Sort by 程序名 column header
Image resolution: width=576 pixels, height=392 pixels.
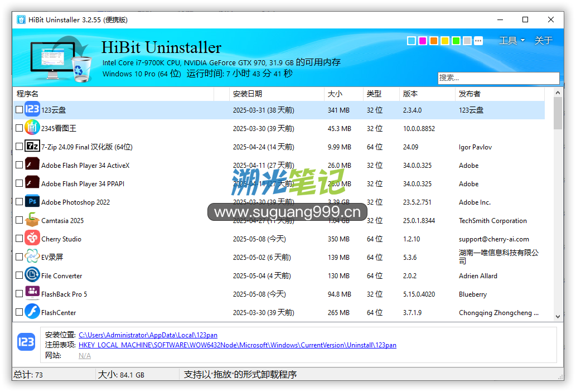click(x=114, y=94)
